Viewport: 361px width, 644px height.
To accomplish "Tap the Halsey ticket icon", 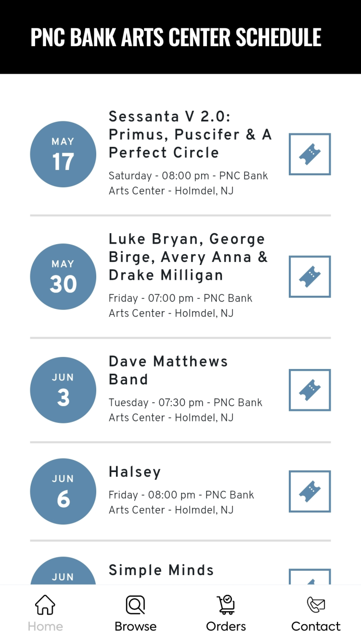I will pos(309,491).
